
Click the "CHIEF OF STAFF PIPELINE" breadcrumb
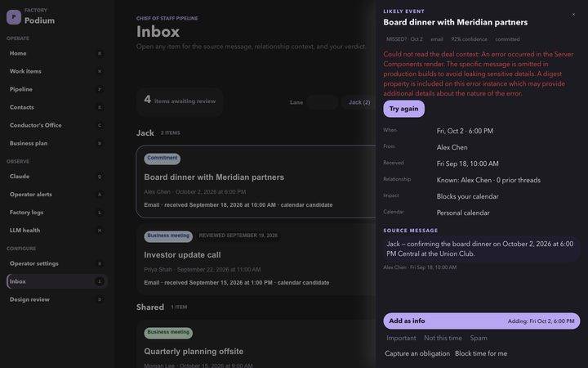pos(167,18)
